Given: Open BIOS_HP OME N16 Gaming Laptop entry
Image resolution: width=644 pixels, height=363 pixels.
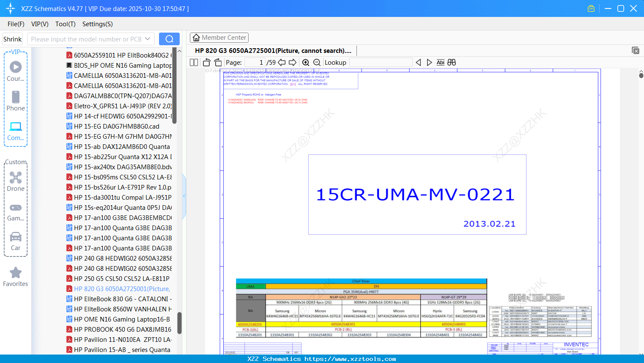Looking at the screenshot, I should click(119, 65).
